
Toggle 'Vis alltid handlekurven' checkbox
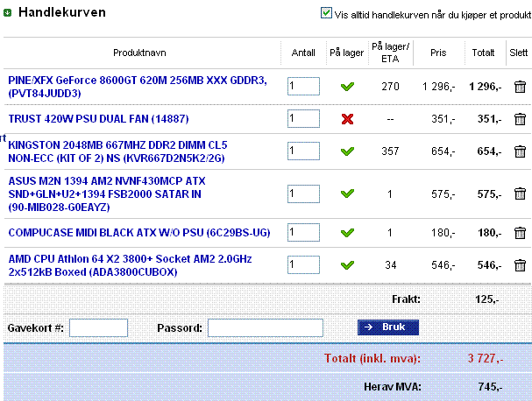pos(326,13)
